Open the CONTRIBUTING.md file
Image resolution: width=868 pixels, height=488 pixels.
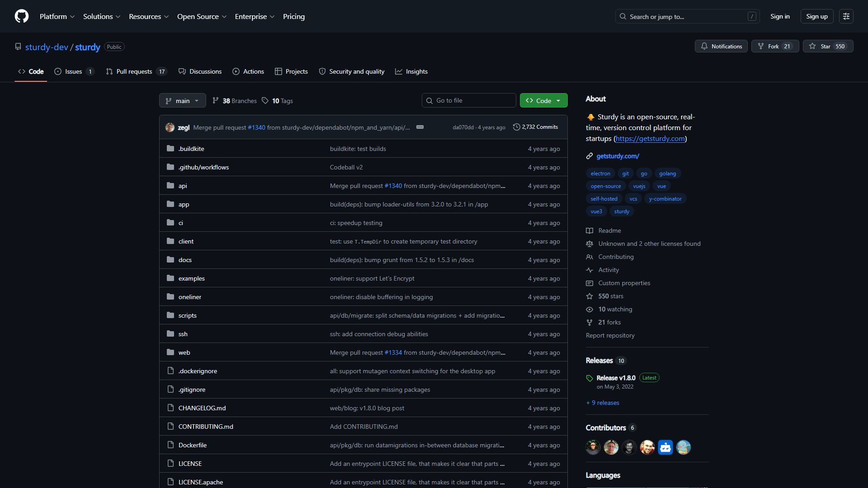click(206, 427)
